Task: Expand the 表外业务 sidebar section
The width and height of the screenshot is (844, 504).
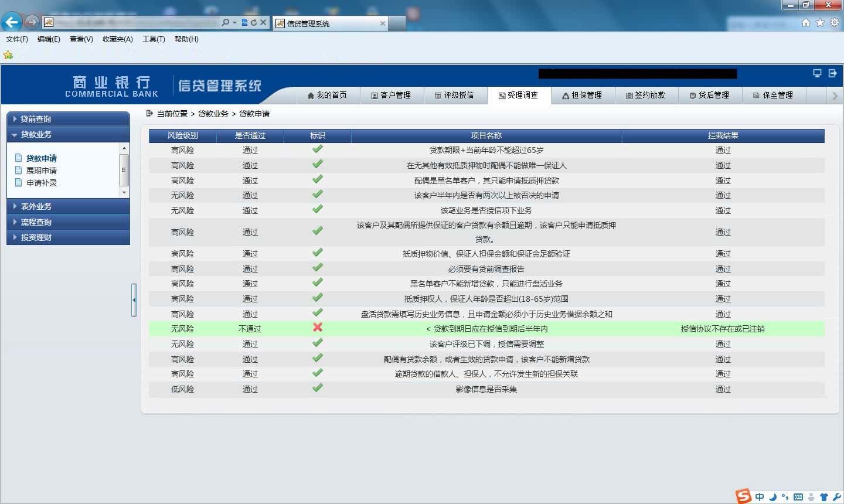Action: tap(68, 206)
